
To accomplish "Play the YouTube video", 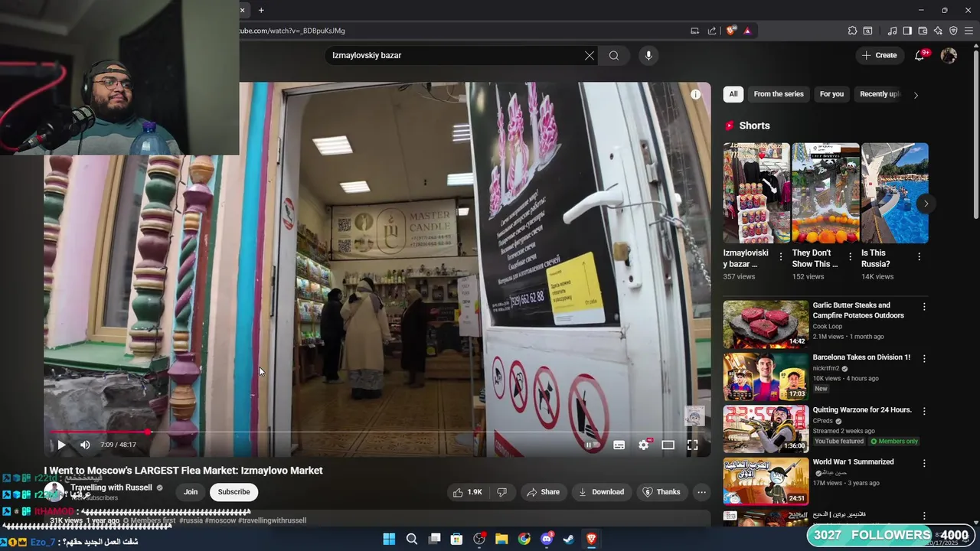I will 61,445.
